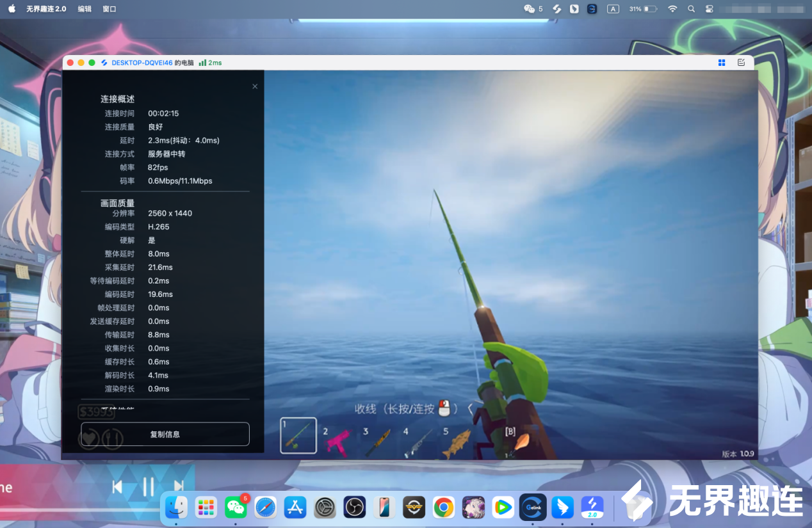This screenshot has height=528, width=812.
Task: Click the resolution value 2560 x 1440
Action: click(x=170, y=213)
